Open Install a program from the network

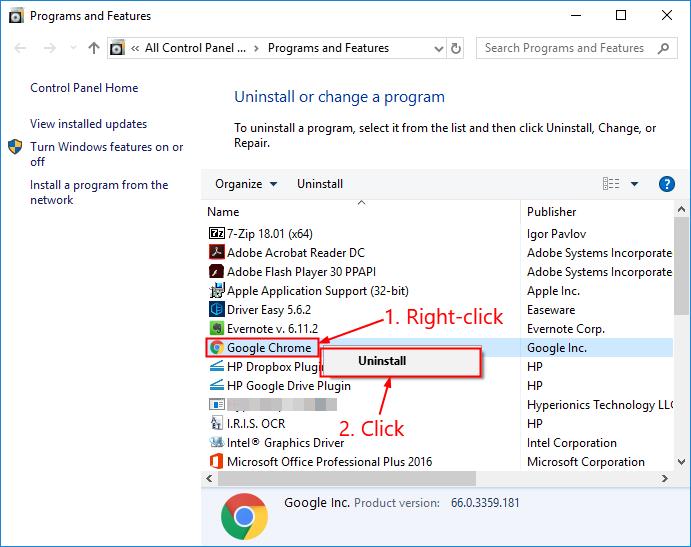[99, 192]
